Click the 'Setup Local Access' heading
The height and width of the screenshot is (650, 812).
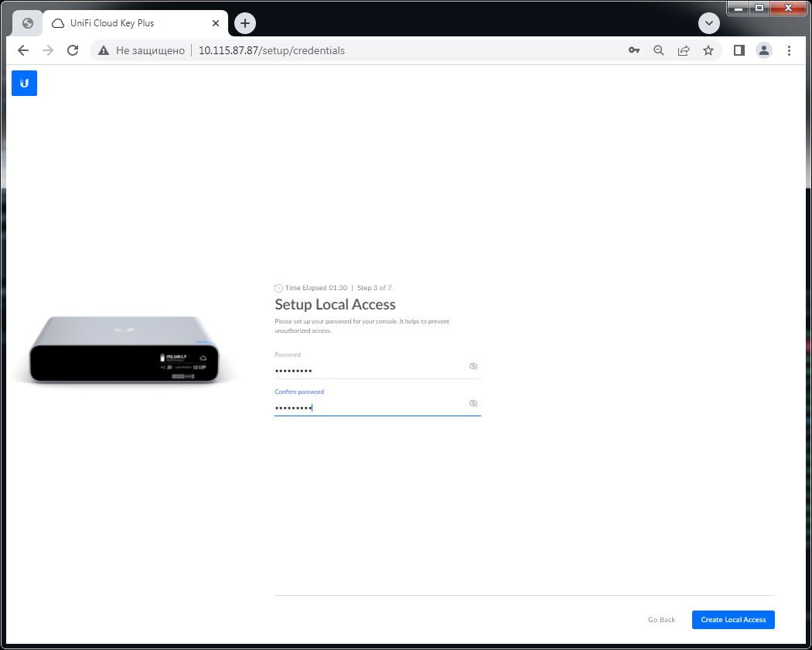(335, 304)
